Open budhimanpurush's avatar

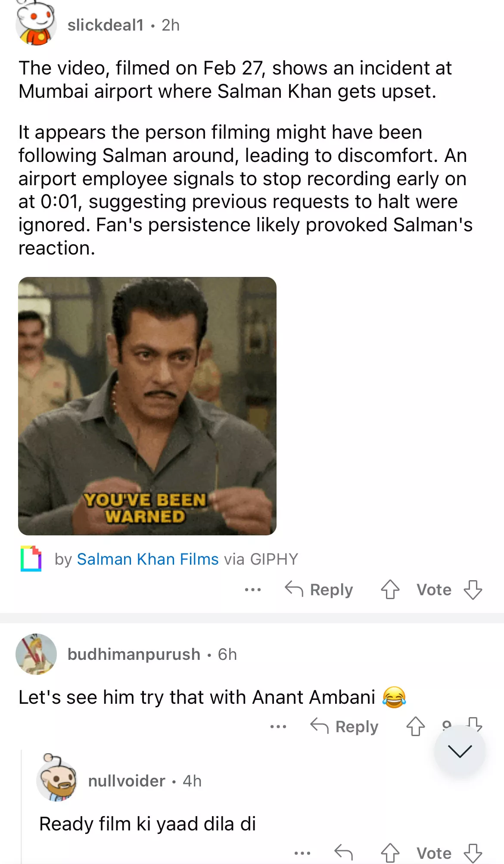coord(36,654)
